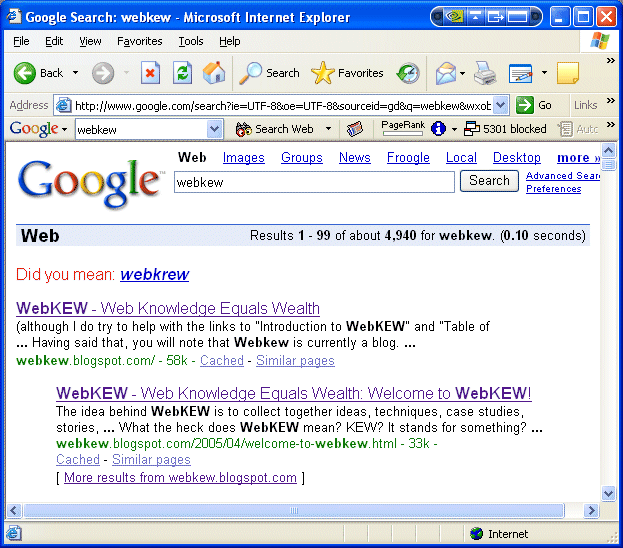Refresh the page using the green arrows icon
623x548 pixels.
click(182, 73)
